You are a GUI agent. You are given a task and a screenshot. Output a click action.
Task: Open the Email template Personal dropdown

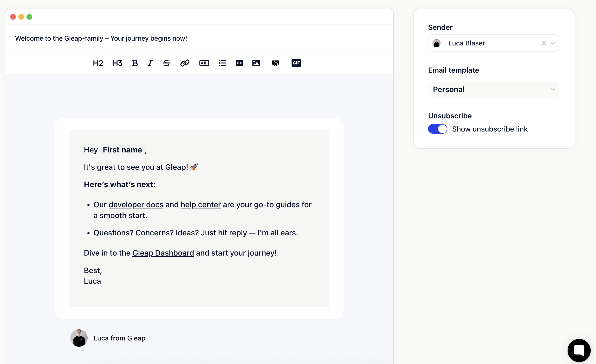pos(493,89)
